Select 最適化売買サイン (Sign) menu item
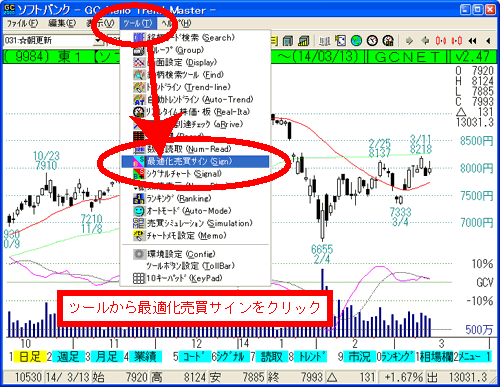Image resolution: width=500 pixels, height=387 pixels. click(x=195, y=161)
